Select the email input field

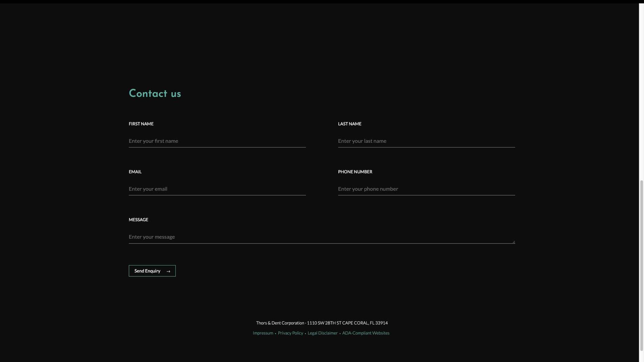tap(217, 189)
